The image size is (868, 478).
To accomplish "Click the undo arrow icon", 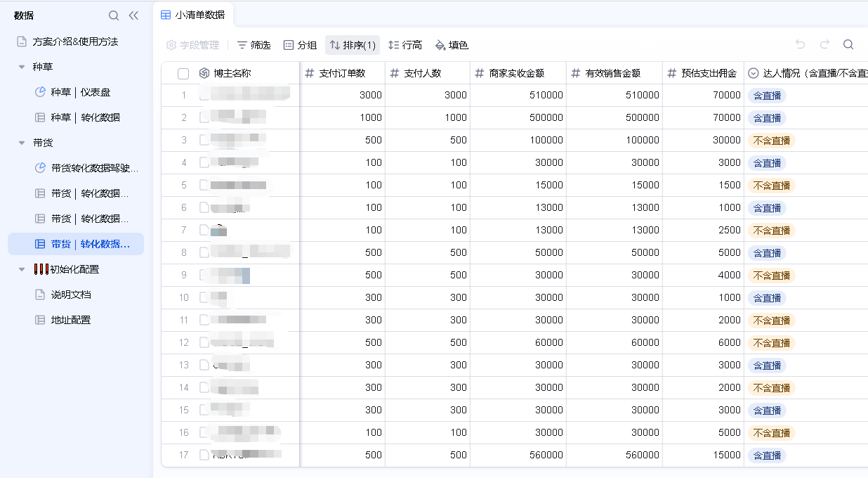I will (800, 45).
